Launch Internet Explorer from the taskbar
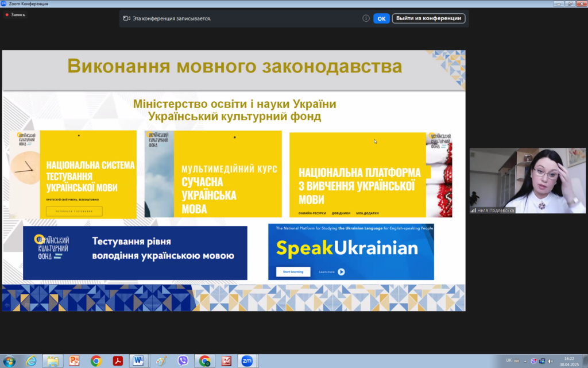Image resolution: width=588 pixels, height=368 pixels. click(x=31, y=361)
